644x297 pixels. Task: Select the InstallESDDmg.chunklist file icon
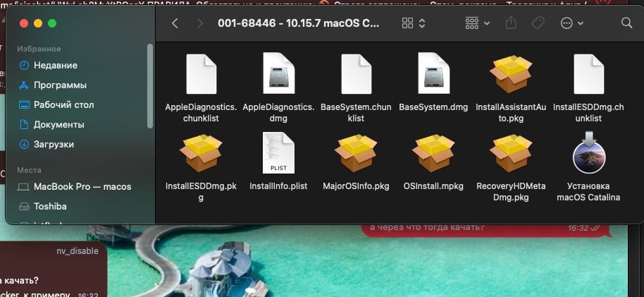point(588,75)
